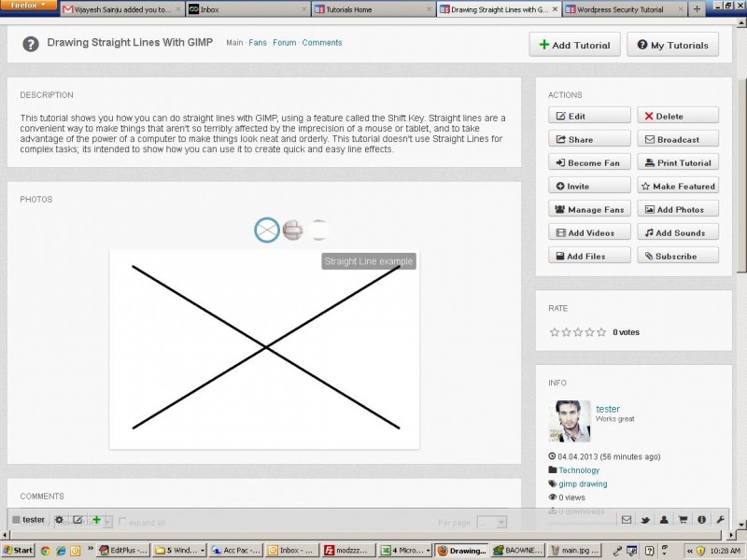Expand hidden system tray icons chevron
Image resolution: width=747 pixels, height=560 pixels.
coord(689,551)
